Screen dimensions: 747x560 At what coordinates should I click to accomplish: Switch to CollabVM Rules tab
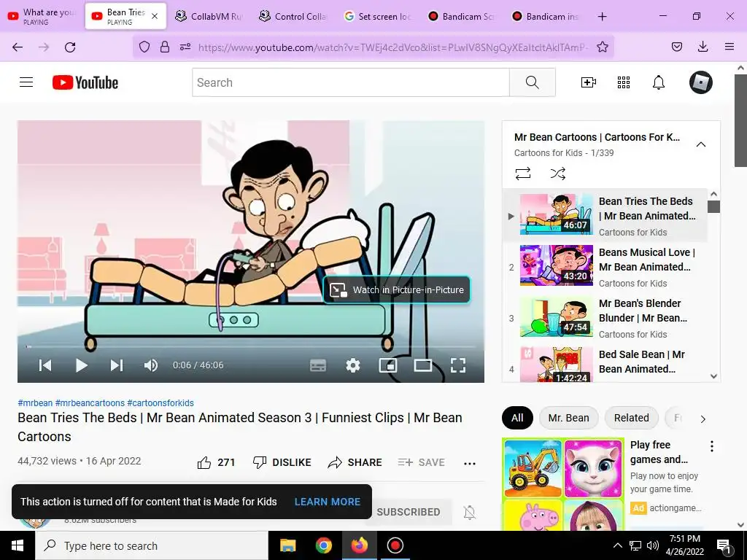click(209, 16)
